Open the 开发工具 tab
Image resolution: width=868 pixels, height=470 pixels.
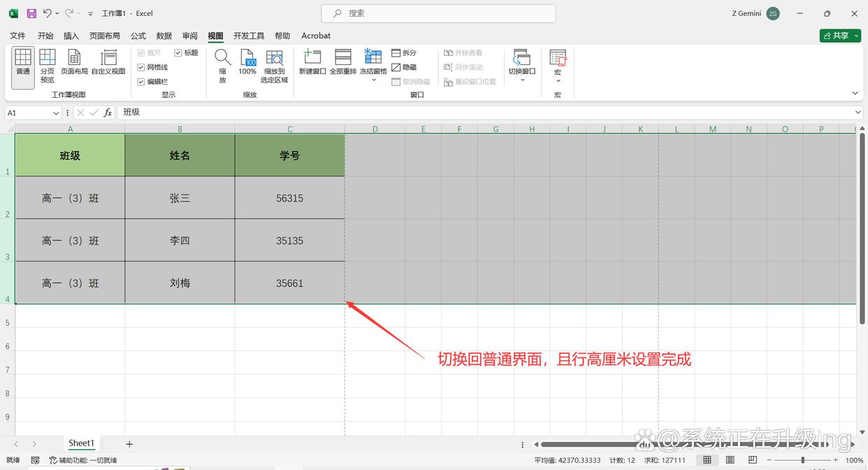pyautogui.click(x=249, y=36)
